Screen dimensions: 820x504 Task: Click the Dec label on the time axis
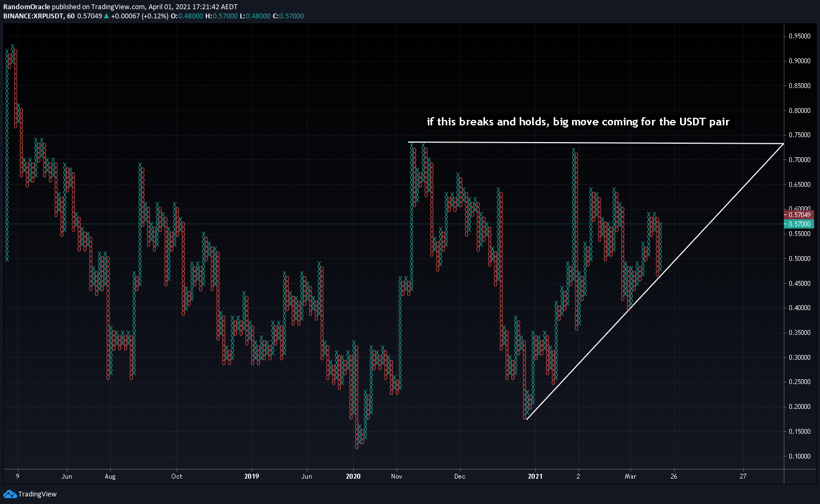(x=460, y=476)
